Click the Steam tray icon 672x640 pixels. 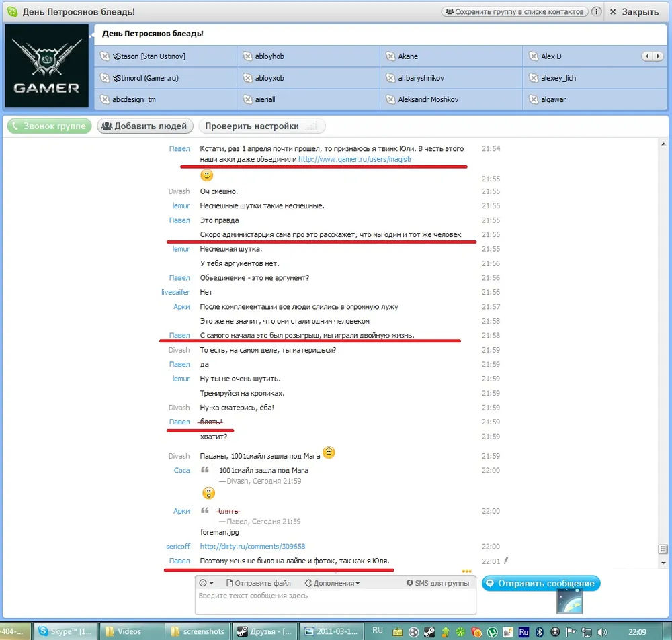(429, 631)
